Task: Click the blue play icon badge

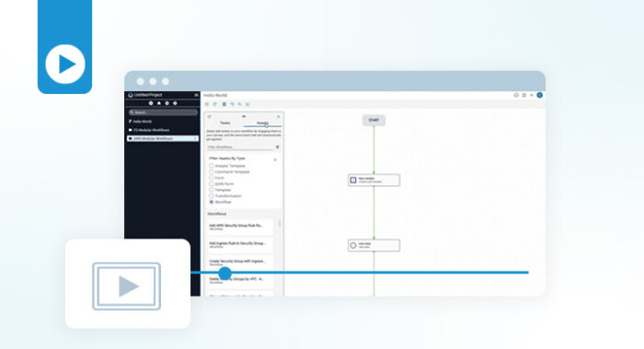Action: 65,64
